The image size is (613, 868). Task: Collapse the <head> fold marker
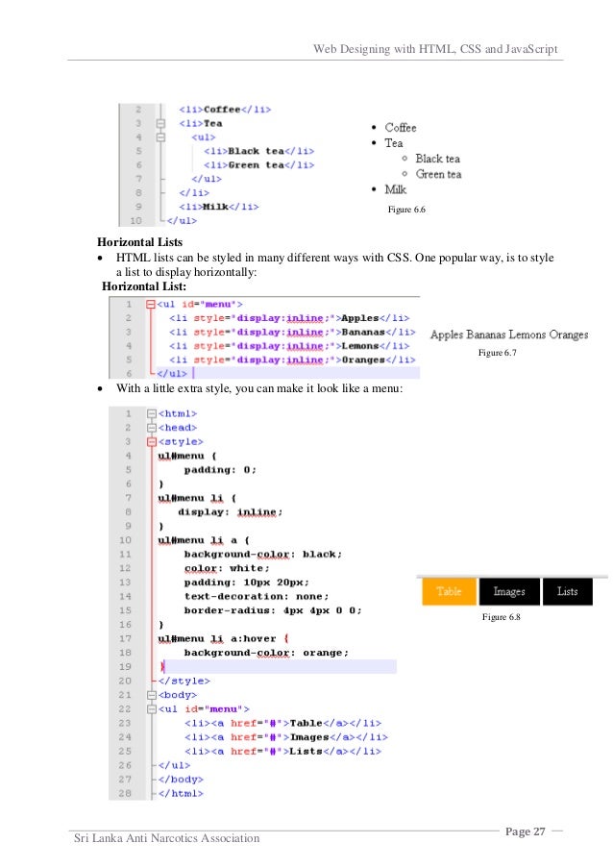tap(152, 428)
